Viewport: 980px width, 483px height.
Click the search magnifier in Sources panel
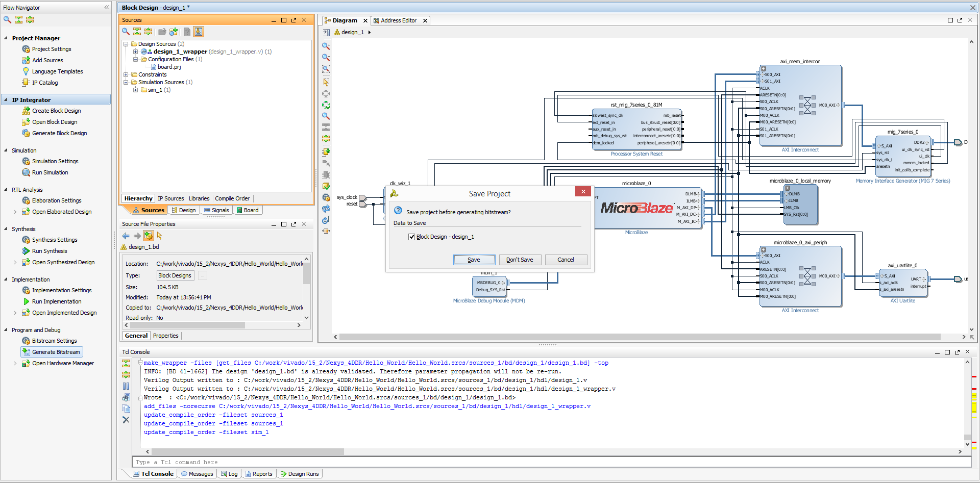tap(126, 32)
